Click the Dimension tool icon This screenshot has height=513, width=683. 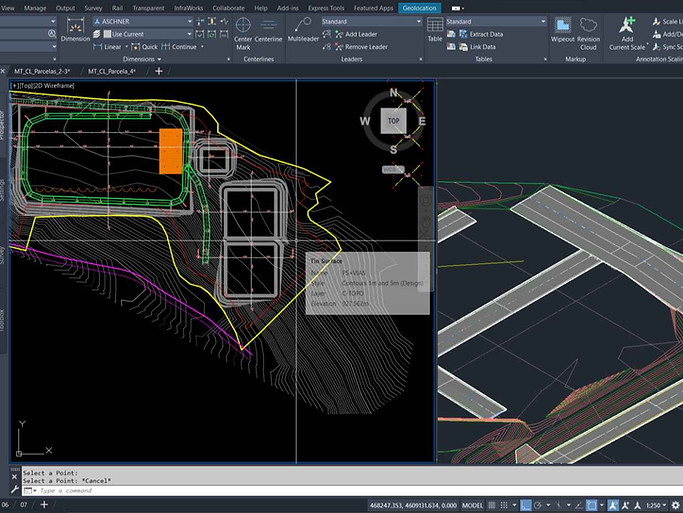[x=74, y=26]
